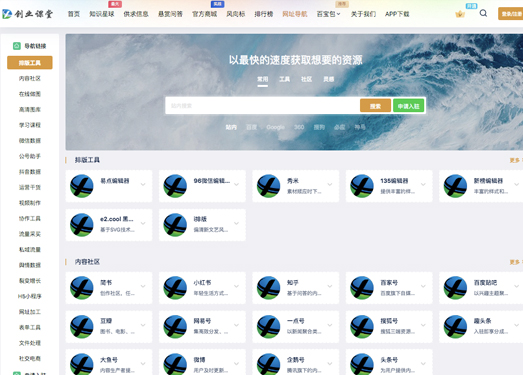This screenshot has height=375, width=523.
Task: Expand the chevron on i排版 card
Action: (x=236, y=223)
